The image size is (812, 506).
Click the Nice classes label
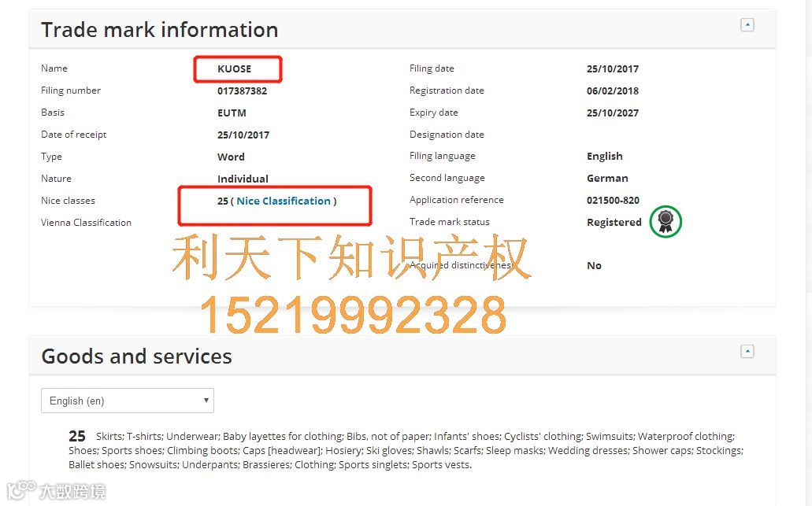pyautogui.click(x=68, y=200)
